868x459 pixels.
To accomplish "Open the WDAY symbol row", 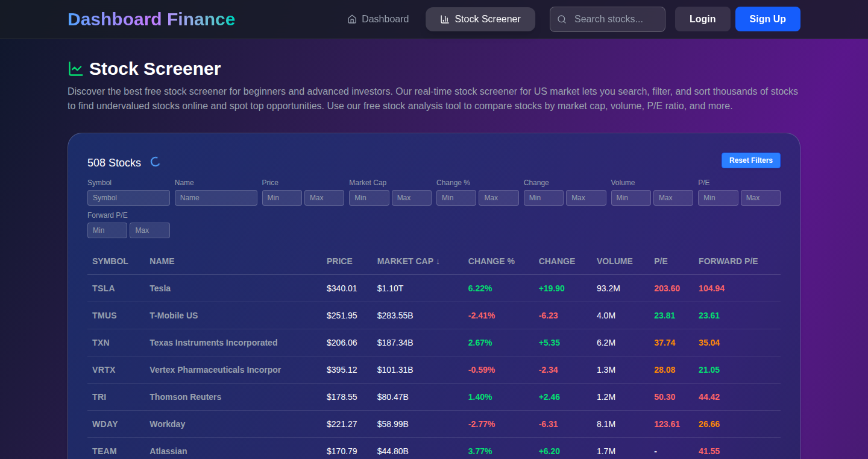I will click(x=105, y=424).
